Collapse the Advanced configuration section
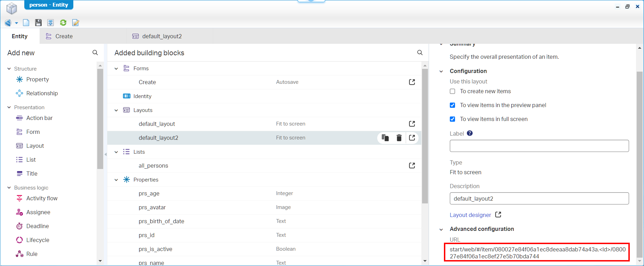Viewport: 644px width, 266px height. (x=441, y=229)
